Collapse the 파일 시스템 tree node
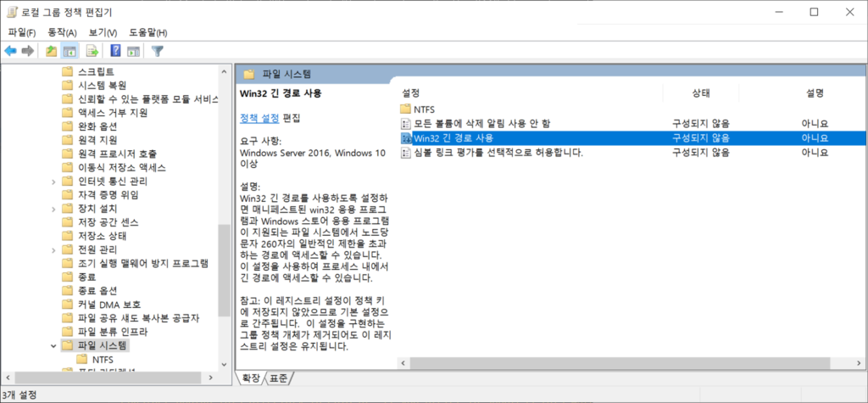 pyautogui.click(x=55, y=346)
